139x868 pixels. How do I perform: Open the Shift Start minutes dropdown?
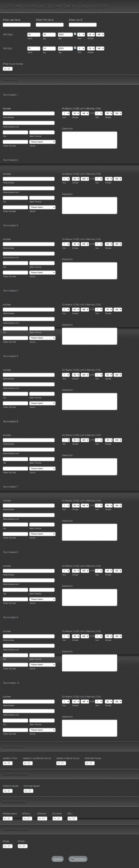click(x=91, y=34)
